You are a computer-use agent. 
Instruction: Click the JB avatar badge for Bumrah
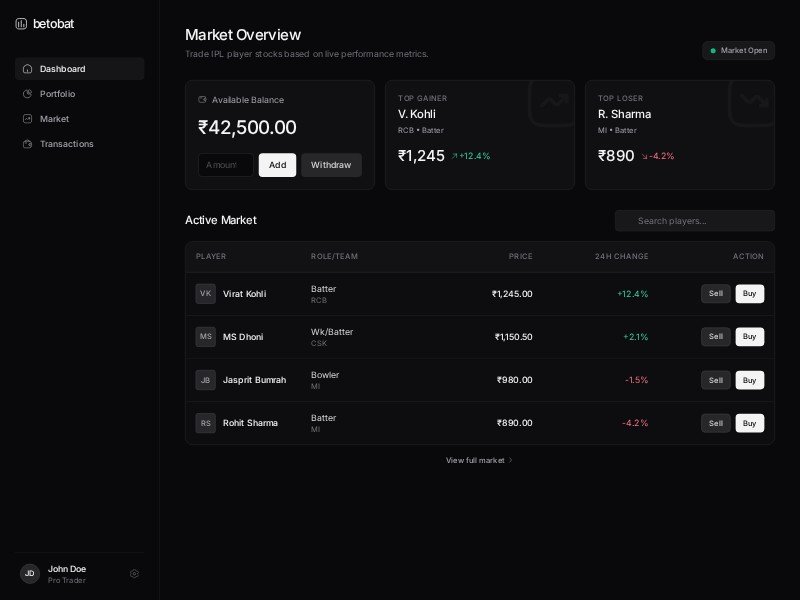(x=205, y=380)
